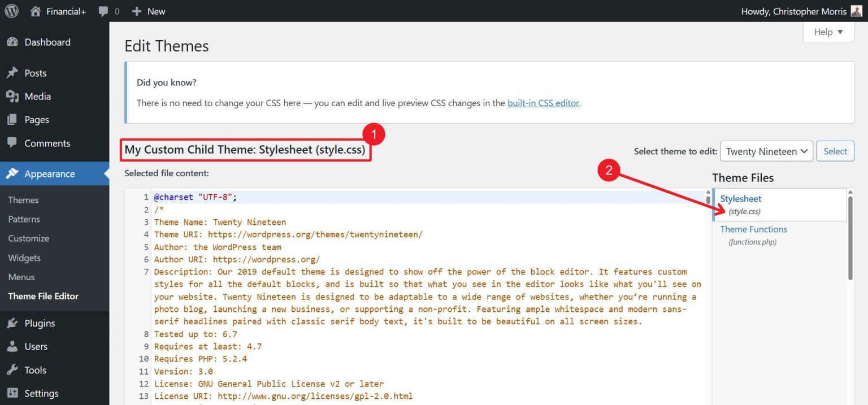This screenshot has height=405, width=868.
Task: Open the Help dropdown
Action: [x=827, y=32]
